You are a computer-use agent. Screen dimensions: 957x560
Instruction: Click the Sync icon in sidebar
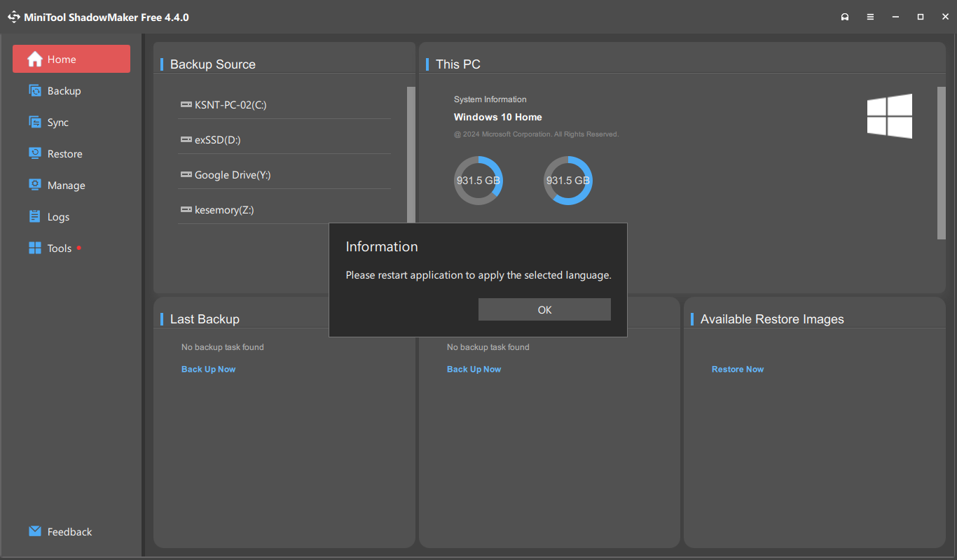click(x=35, y=122)
